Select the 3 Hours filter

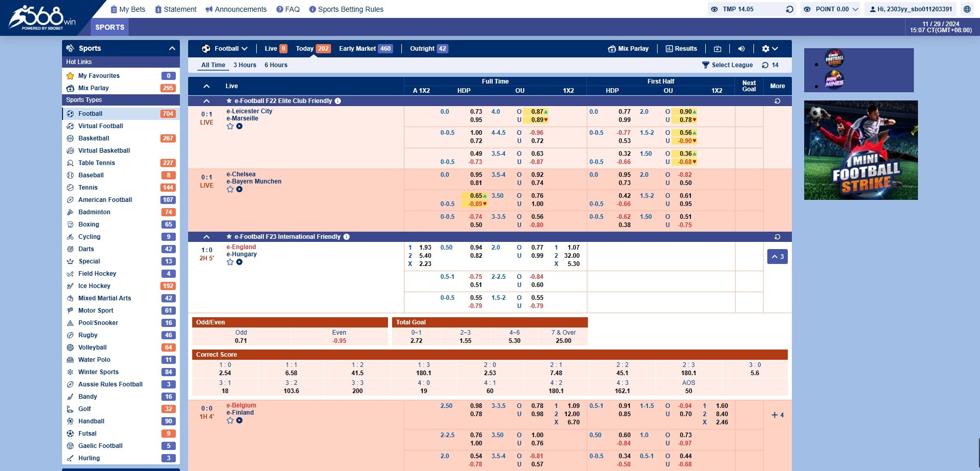pos(245,65)
